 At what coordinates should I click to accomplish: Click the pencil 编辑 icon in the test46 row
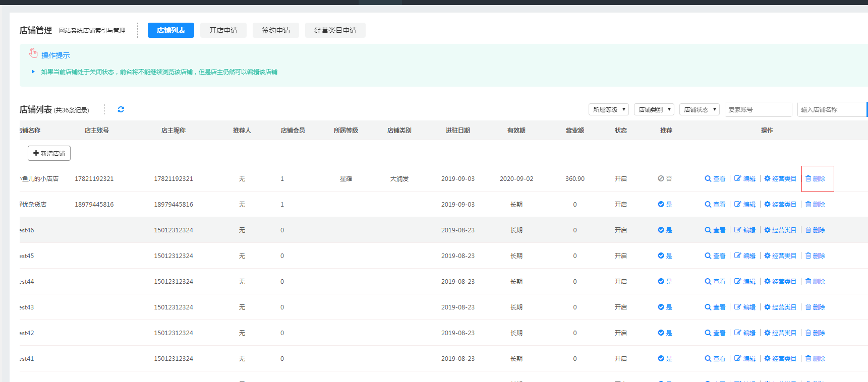pyautogui.click(x=737, y=230)
